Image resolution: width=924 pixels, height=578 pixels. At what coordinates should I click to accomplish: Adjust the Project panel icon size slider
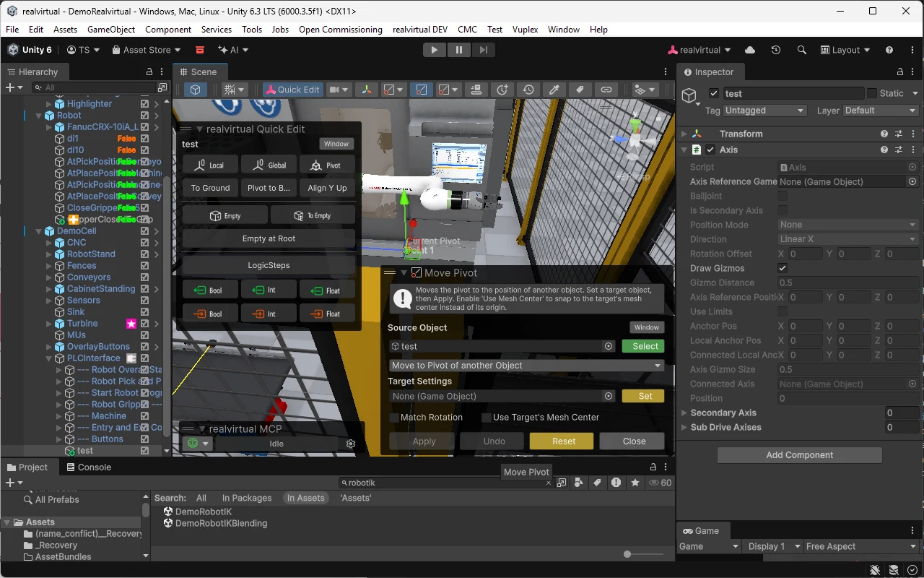tap(644, 554)
